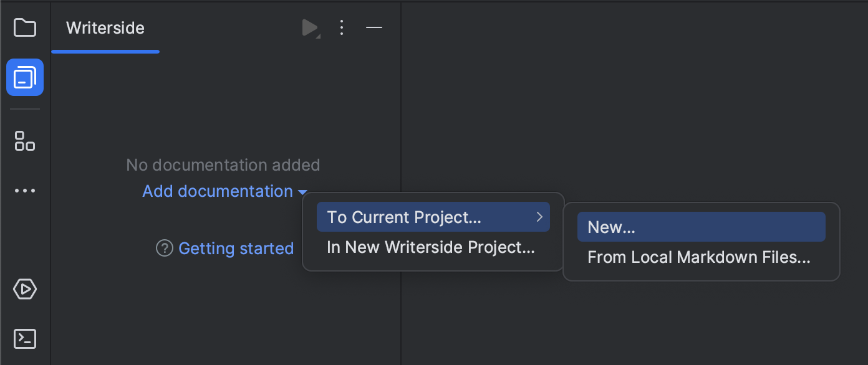The height and width of the screenshot is (365, 868).
Task: Select the Writerside tool window icon
Action: click(x=25, y=77)
